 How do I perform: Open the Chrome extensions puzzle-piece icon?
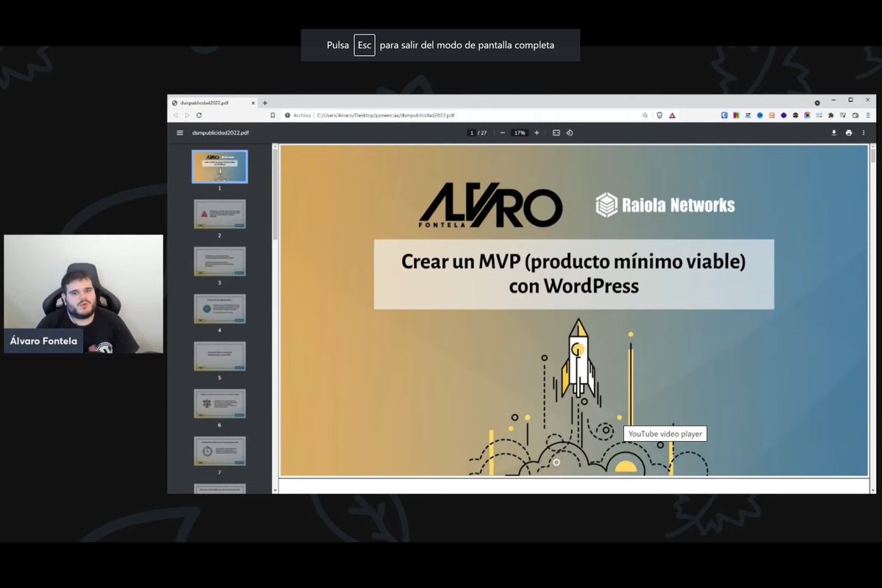(830, 115)
